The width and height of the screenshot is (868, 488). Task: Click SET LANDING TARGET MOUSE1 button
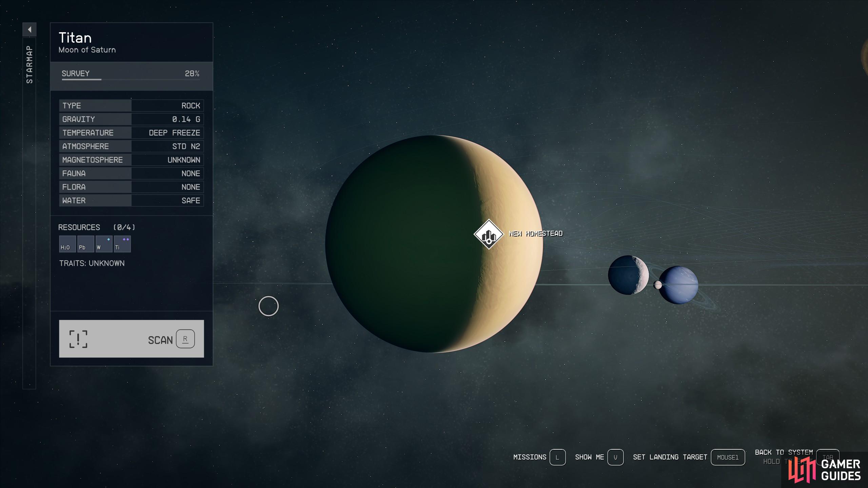(728, 457)
